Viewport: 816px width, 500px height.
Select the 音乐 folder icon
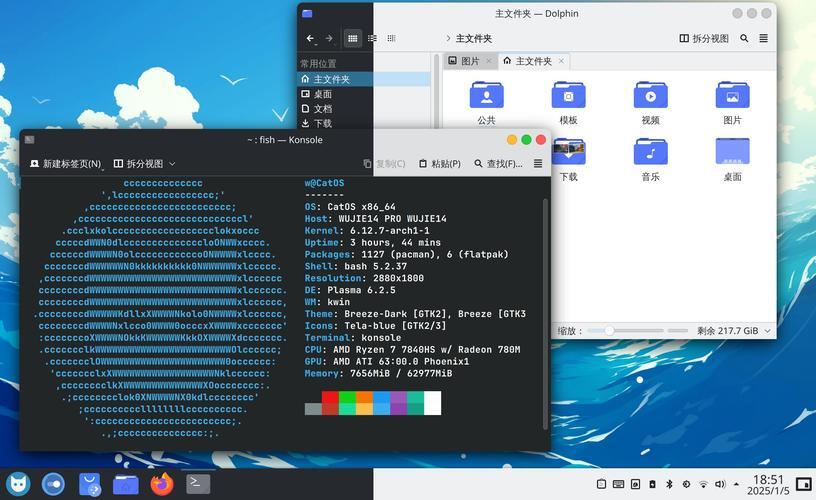click(650, 152)
